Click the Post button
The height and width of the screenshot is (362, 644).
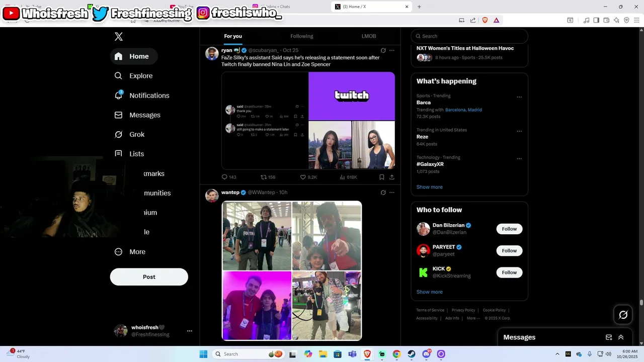[149, 277]
